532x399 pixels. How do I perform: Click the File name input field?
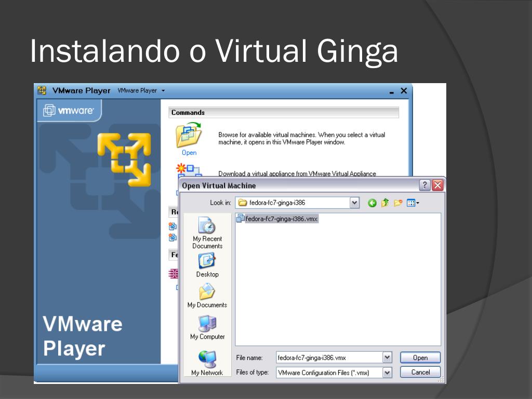click(329, 357)
